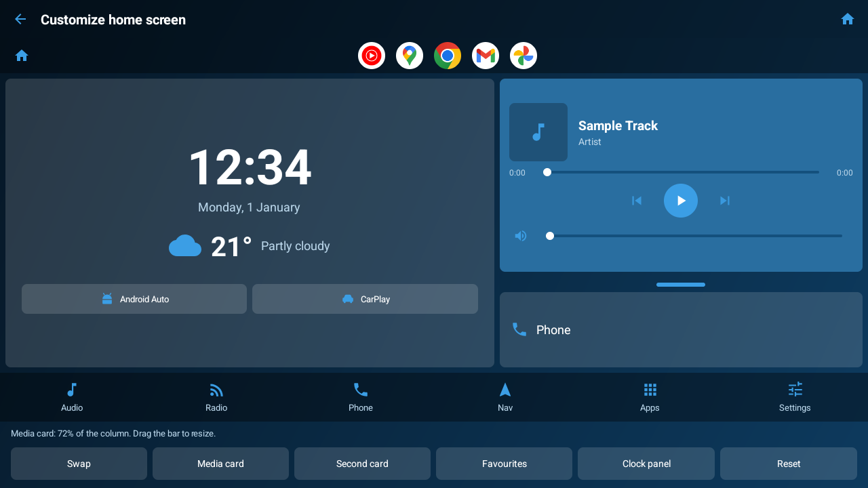The height and width of the screenshot is (488, 868).
Task: Tap the home icon beside the title
Action: click(x=847, y=20)
